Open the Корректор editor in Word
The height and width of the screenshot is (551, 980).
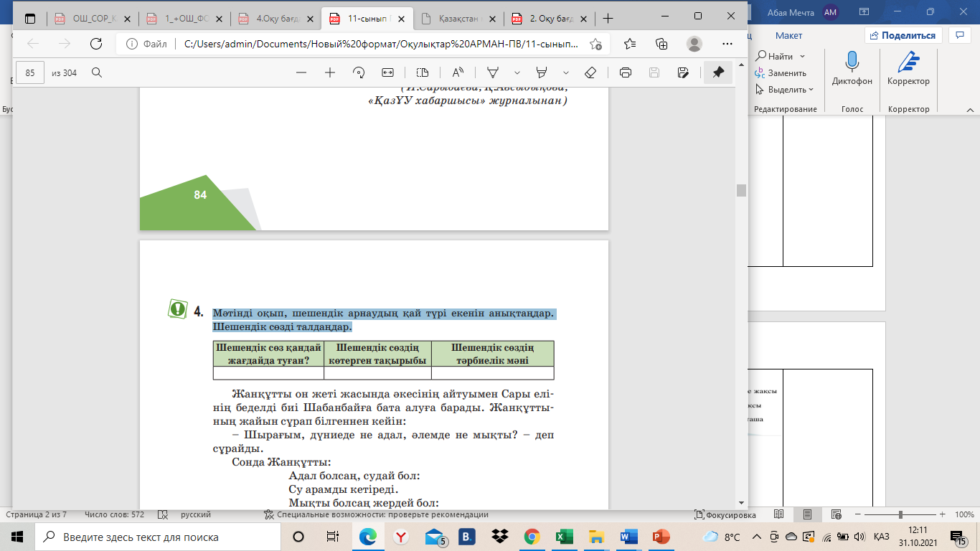point(908,70)
